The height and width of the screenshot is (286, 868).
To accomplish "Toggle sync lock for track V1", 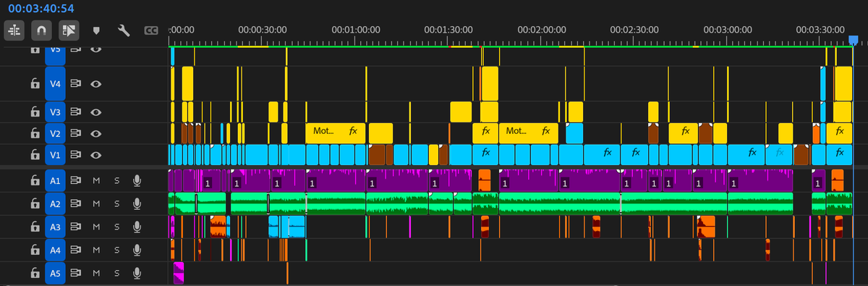I will tap(75, 155).
